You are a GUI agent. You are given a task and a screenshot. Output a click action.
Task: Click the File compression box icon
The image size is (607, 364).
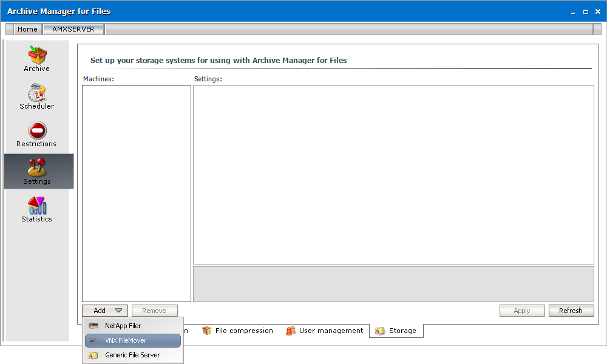tap(207, 331)
